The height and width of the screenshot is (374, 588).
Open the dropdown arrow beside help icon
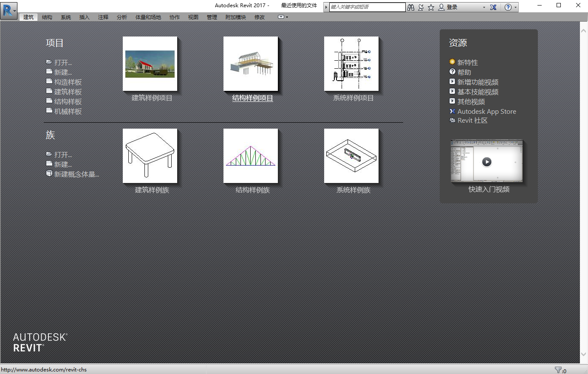coord(516,7)
